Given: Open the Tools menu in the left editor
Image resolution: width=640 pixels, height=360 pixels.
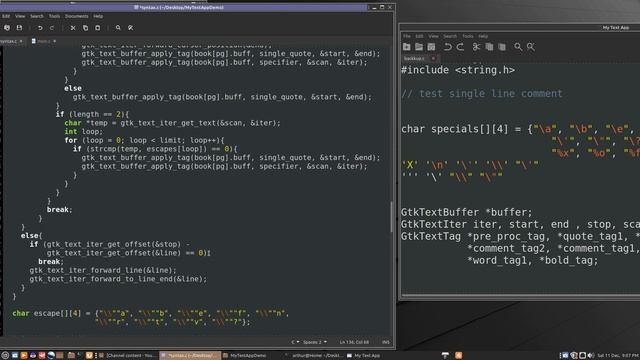Looking at the screenshot, I should (x=54, y=16).
